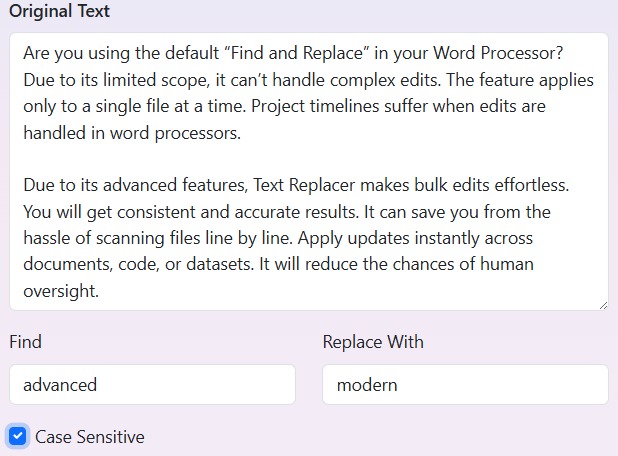The image size is (618, 456).
Task: Click the word "oversight" on the last line
Action: 62,291
